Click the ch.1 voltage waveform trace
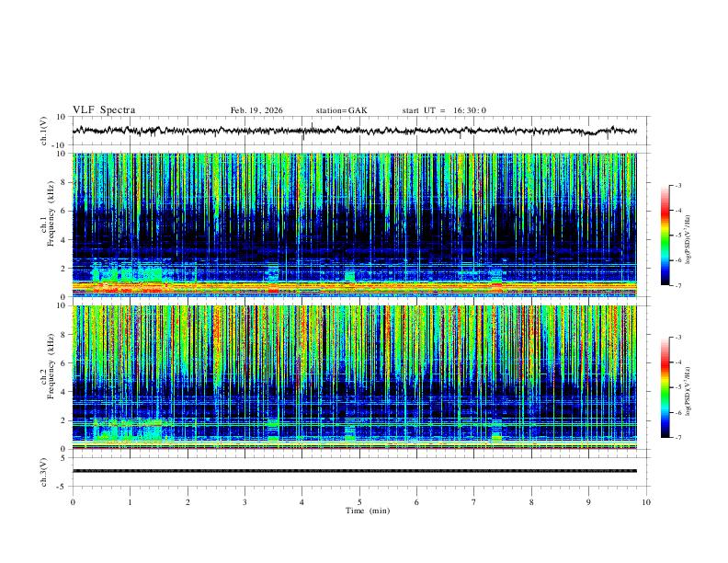The height and width of the screenshot is (563, 728). coord(354,131)
